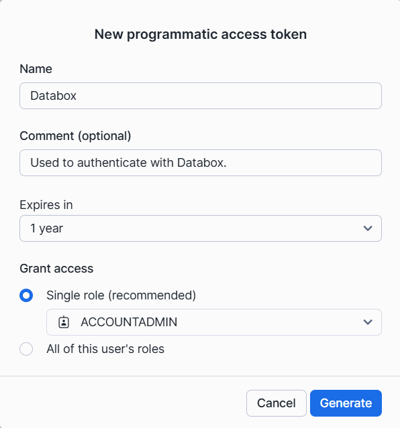The width and height of the screenshot is (400, 428).
Task: Click the 'Expires in' field label
Action: [46, 205]
